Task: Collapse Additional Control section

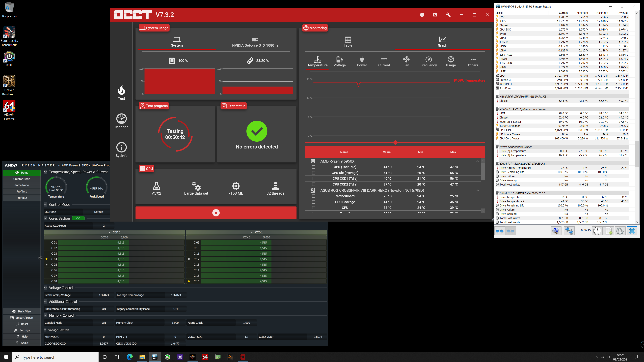Action: pos(45,301)
